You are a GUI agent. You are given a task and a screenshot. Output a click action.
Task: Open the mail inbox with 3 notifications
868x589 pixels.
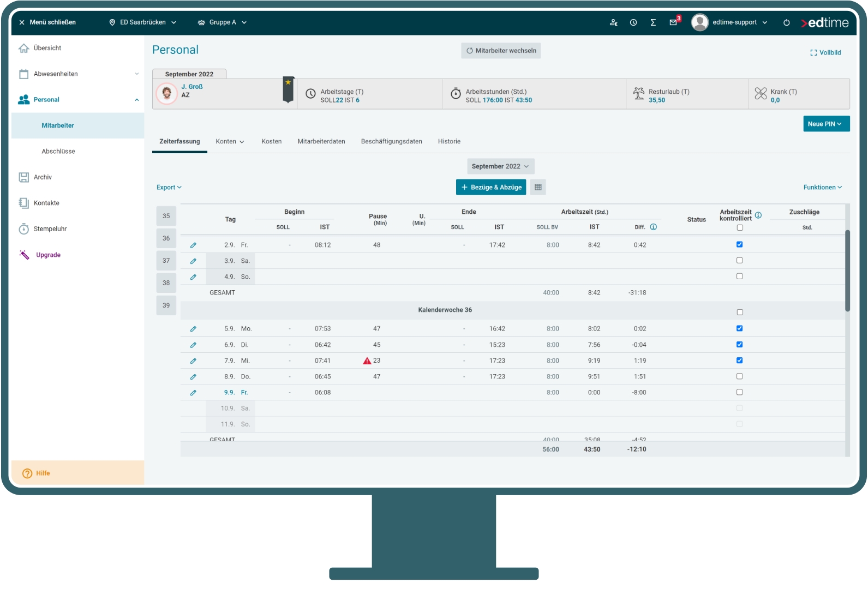pos(675,21)
